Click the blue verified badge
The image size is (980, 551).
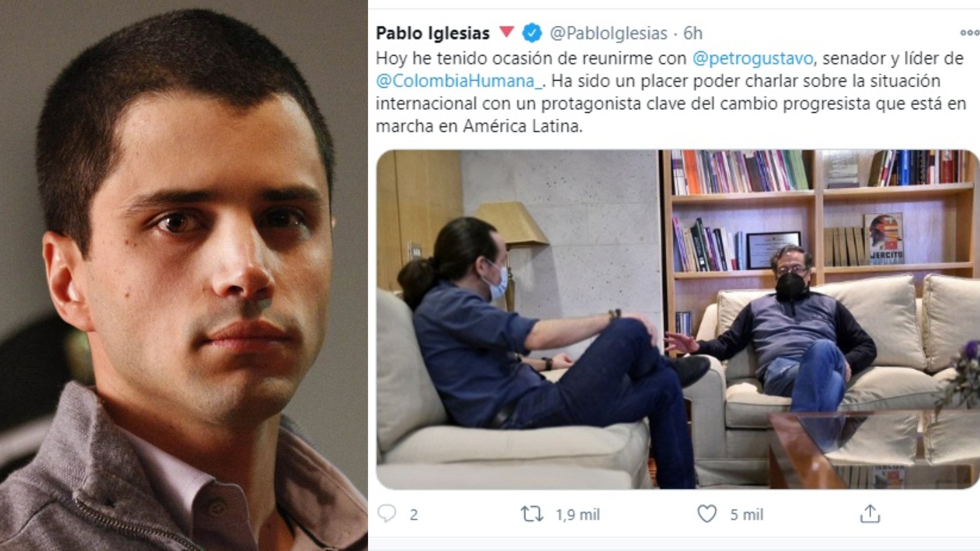pyautogui.click(x=532, y=33)
